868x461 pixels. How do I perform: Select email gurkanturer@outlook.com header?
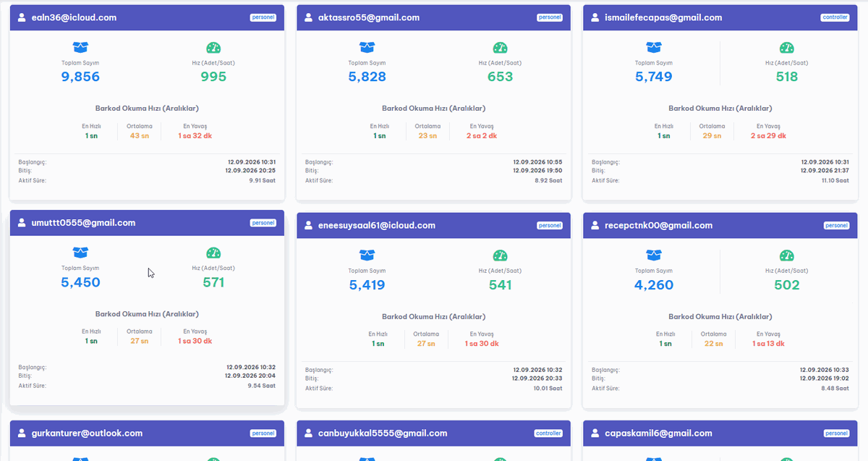87,433
